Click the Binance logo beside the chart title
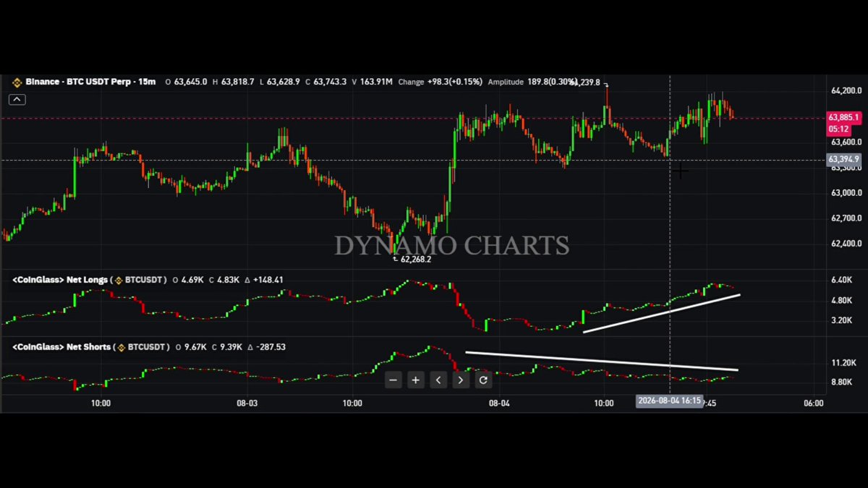868x488 pixels. click(x=16, y=82)
